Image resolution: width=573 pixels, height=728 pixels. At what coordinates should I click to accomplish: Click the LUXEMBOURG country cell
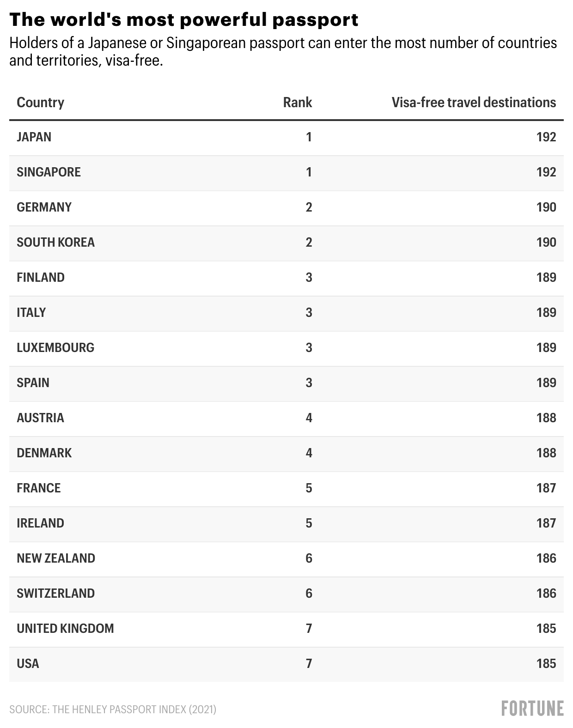55,348
